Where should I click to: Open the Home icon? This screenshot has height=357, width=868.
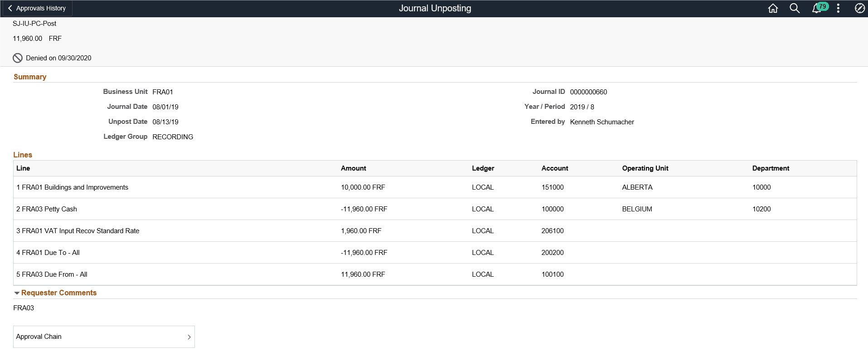point(773,8)
